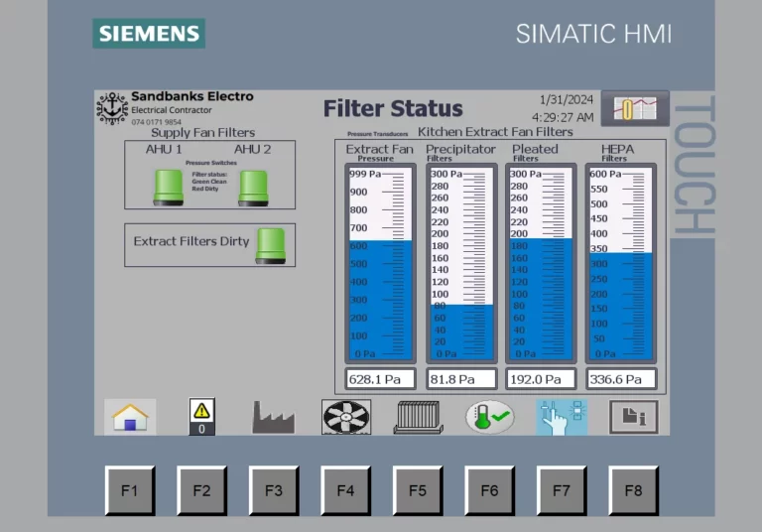Click the phone number 074 0171 9854

156,122
